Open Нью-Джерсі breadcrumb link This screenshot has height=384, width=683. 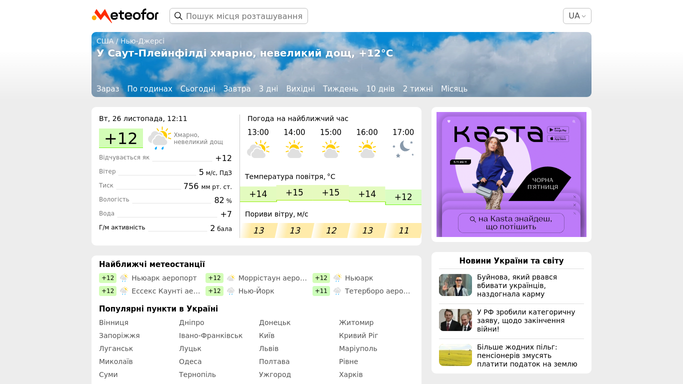pyautogui.click(x=142, y=41)
